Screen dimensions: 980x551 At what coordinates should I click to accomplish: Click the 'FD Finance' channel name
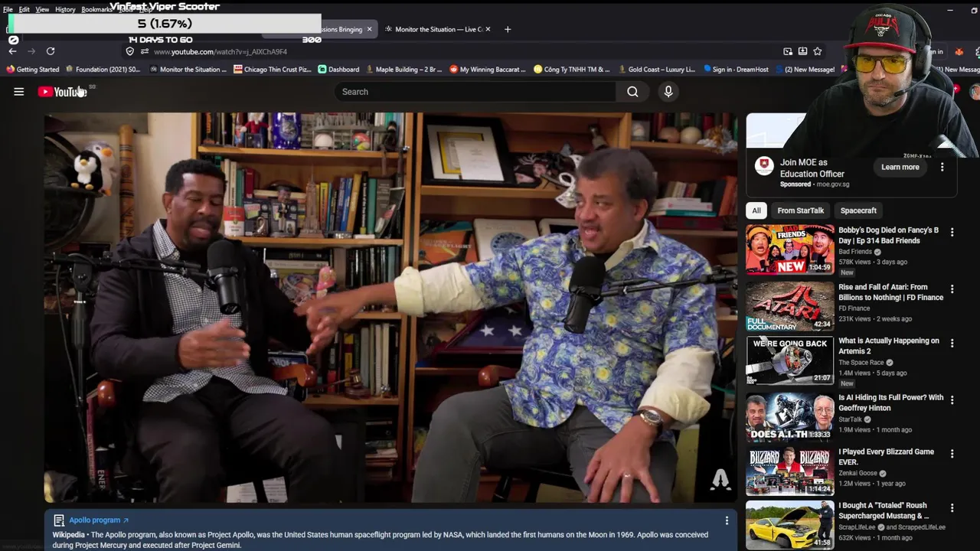click(x=854, y=308)
